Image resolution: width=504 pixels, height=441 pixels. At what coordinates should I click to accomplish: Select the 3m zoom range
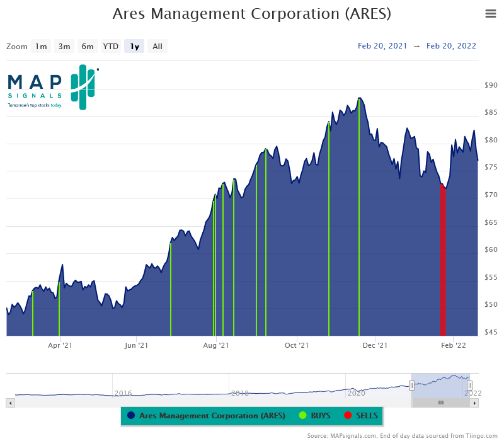tap(64, 46)
